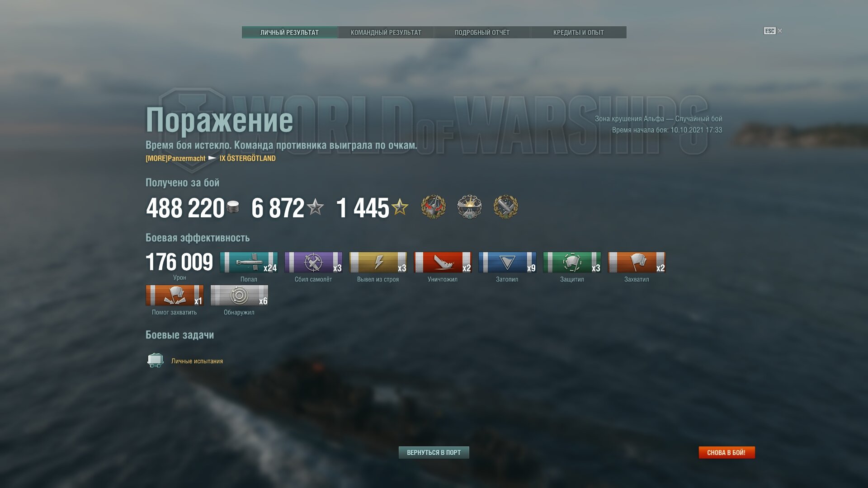868x488 pixels.
Task: Switch to Подробный отчёт tab
Action: [x=482, y=33]
